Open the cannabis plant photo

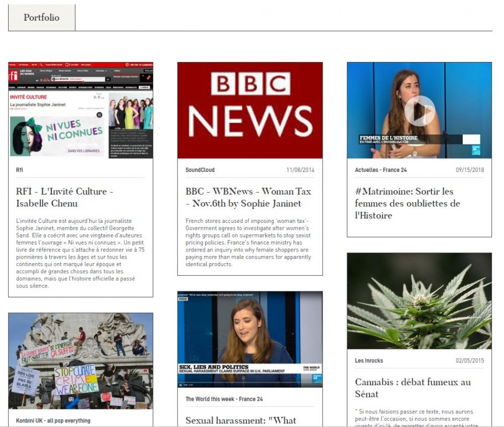pyautogui.click(x=419, y=301)
